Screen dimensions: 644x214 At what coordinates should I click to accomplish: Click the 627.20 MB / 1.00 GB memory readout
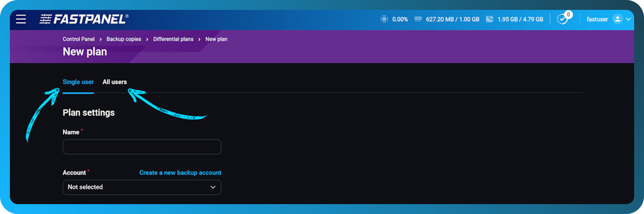(452, 19)
